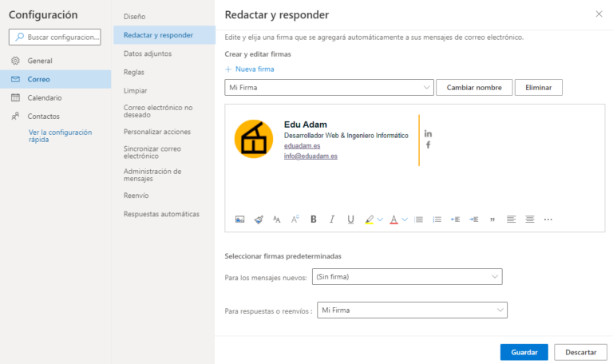
Task: Click the Nueva firma link
Action: [x=249, y=69]
